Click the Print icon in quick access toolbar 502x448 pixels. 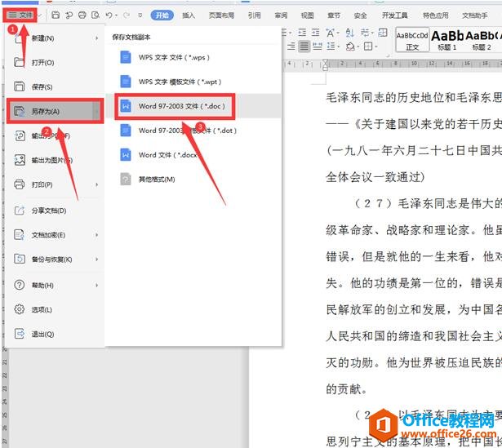(x=82, y=15)
